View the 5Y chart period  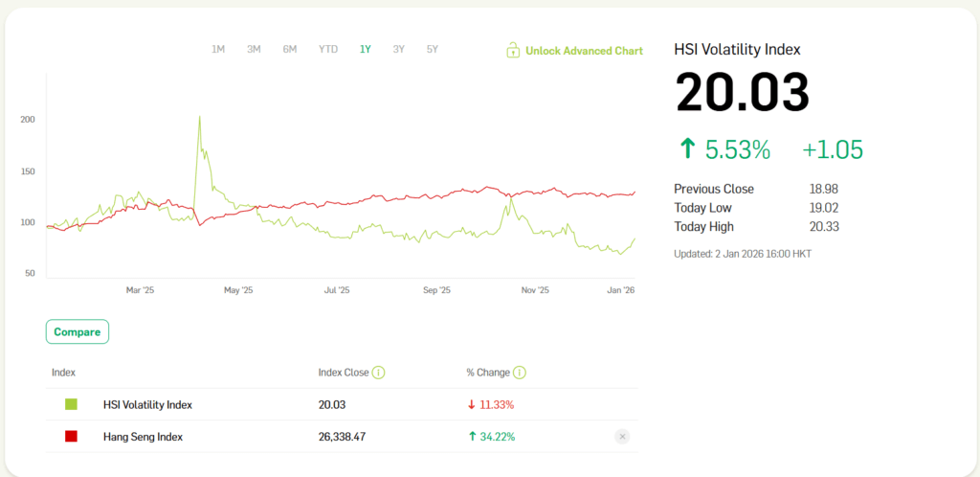[x=432, y=49]
